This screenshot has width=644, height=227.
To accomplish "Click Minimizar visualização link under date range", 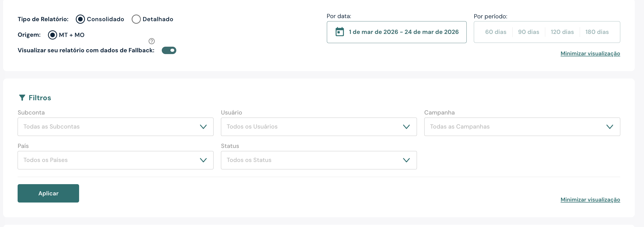I will (590, 54).
